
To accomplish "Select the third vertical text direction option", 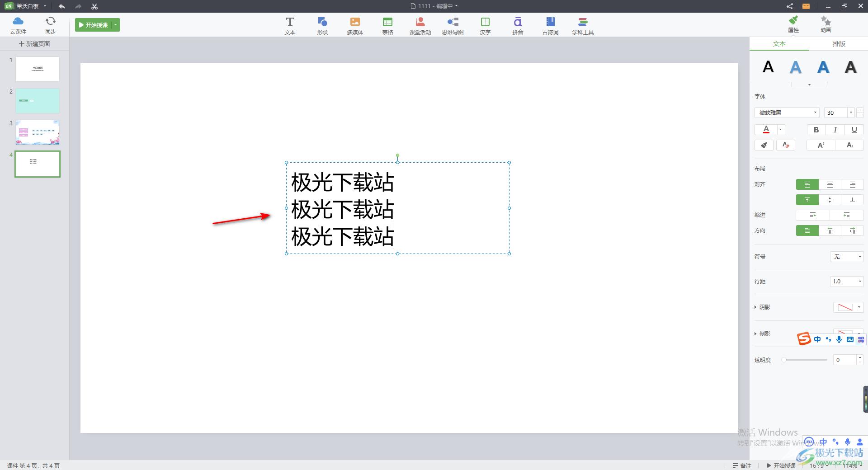I will click(853, 230).
